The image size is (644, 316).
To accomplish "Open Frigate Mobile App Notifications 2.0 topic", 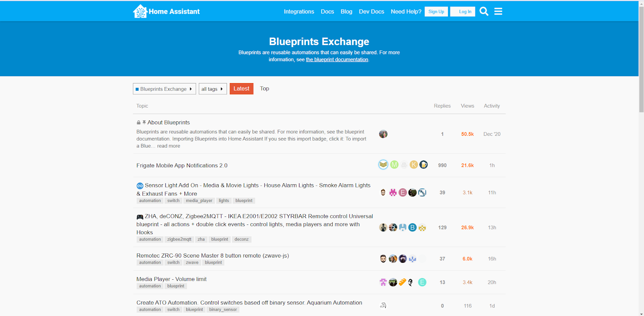I will click(182, 166).
